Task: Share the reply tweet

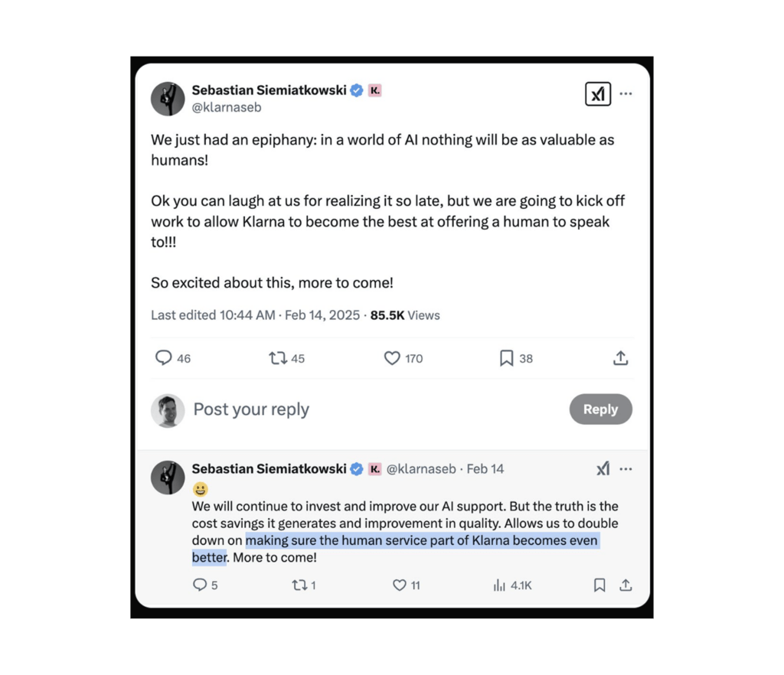Action: 626,585
